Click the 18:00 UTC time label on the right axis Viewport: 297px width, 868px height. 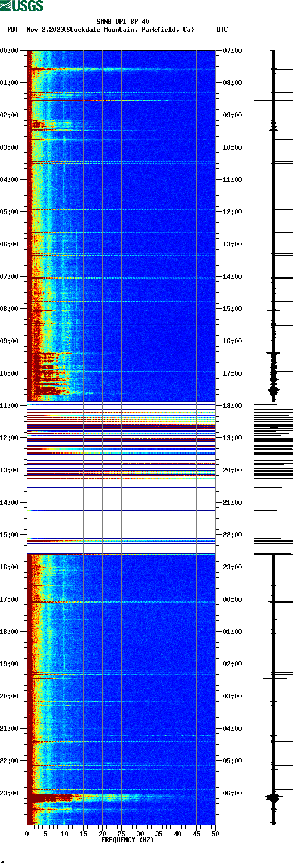point(232,406)
